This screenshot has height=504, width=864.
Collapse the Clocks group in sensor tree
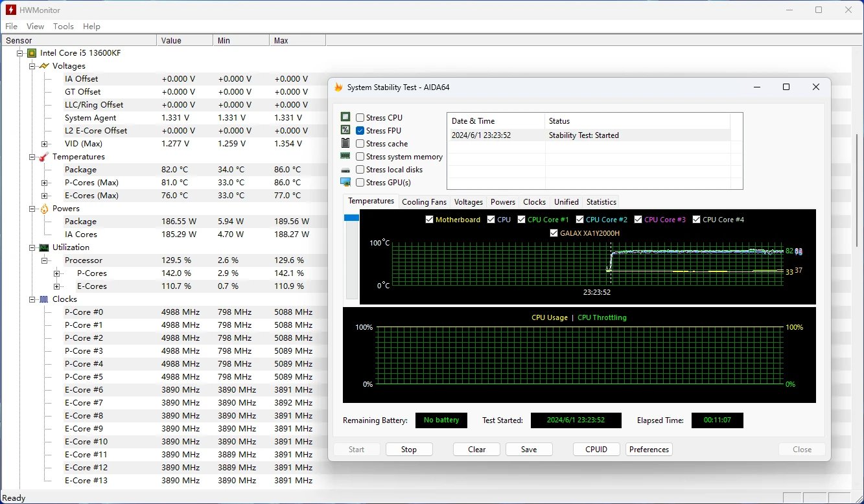(x=32, y=299)
